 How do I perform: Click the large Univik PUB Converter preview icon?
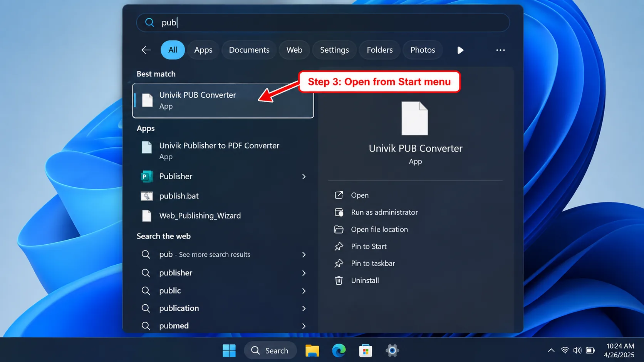[x=415, y=118]
